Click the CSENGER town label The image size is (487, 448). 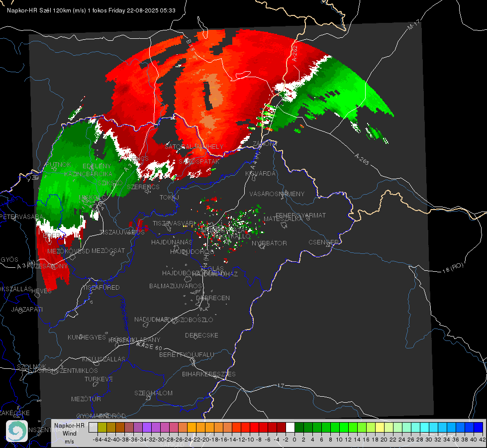323,242
